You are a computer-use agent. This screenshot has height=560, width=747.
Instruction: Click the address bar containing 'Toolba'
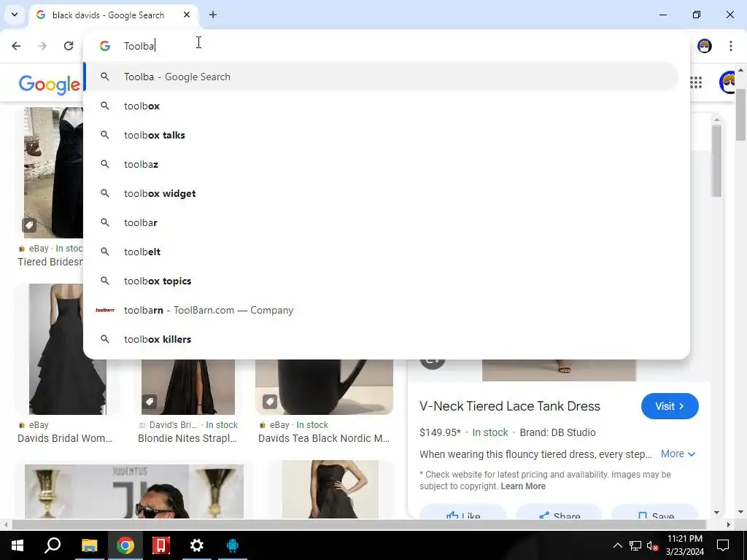pyautogui.click(x=386, y=46)
